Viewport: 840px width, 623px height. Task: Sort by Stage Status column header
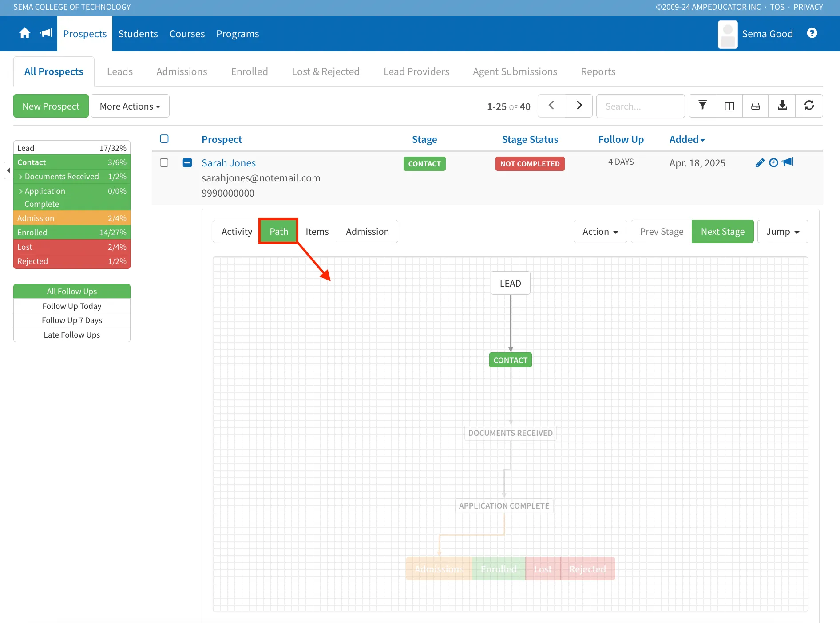(530, 139)
